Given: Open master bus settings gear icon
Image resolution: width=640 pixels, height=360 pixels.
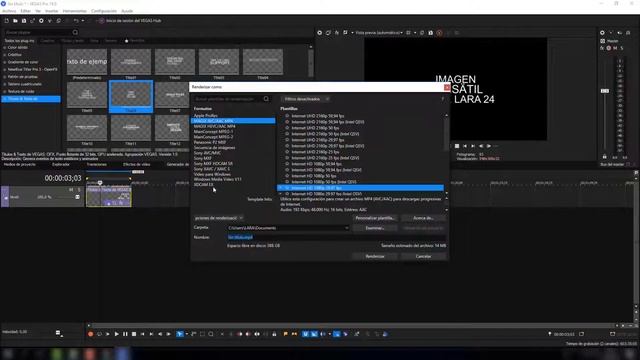Looking at the screenshot, I should point(602,33).
